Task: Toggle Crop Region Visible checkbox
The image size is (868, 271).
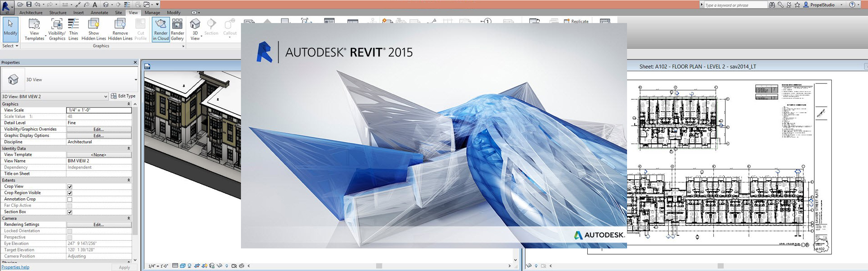Action: pos(70,193)
